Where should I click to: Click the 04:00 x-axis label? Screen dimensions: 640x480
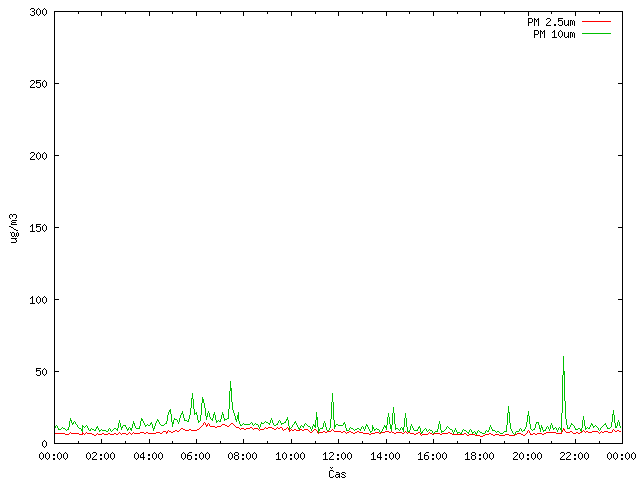148,456
